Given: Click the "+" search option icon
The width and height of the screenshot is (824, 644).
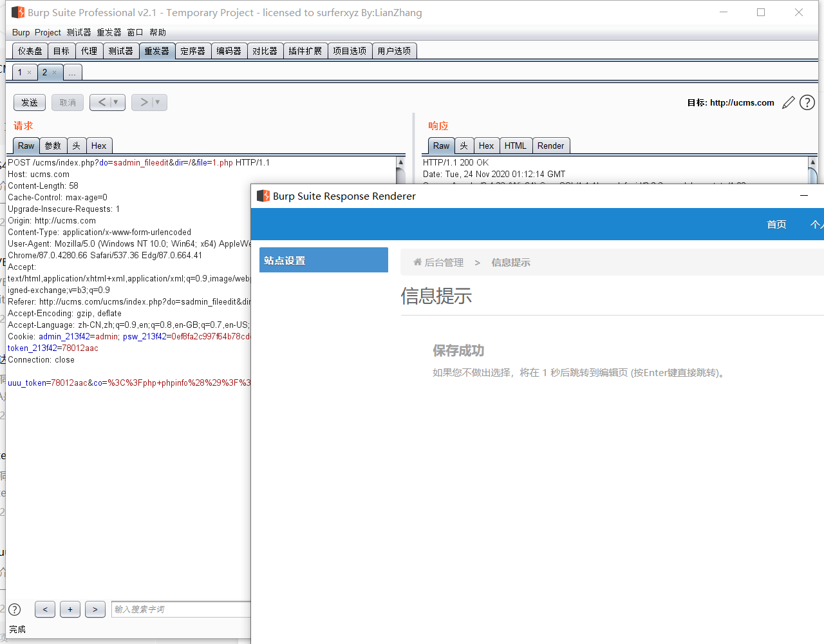Looking at the screenshot, I should coord(70,609).
